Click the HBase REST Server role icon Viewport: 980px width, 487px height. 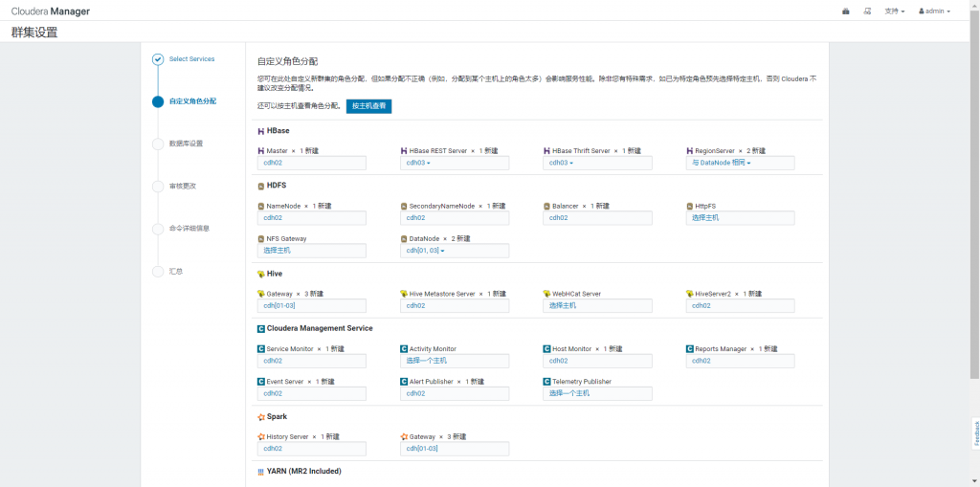(x=404, y=151)
